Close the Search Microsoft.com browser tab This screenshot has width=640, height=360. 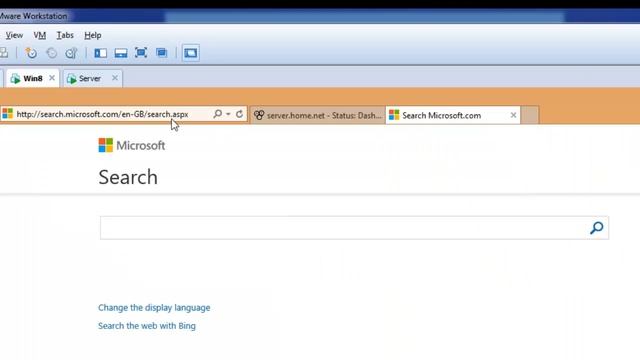tap(513, 116)
